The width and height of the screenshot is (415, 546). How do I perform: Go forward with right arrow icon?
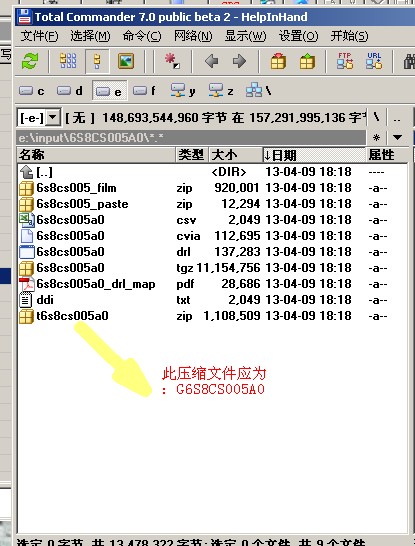(x=239, y=61)
